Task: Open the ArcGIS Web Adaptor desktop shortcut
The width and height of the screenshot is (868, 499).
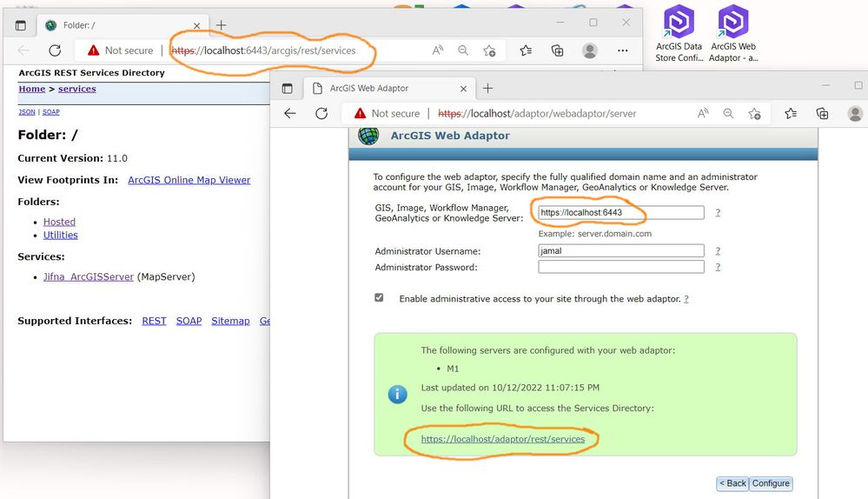Action: coord(733,33)
